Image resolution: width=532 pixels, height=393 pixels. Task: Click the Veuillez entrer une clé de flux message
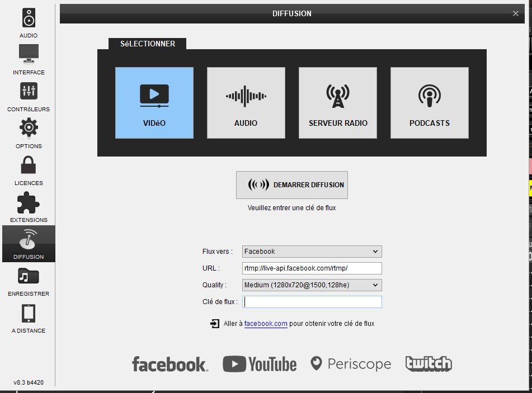(x=292, y=208)
